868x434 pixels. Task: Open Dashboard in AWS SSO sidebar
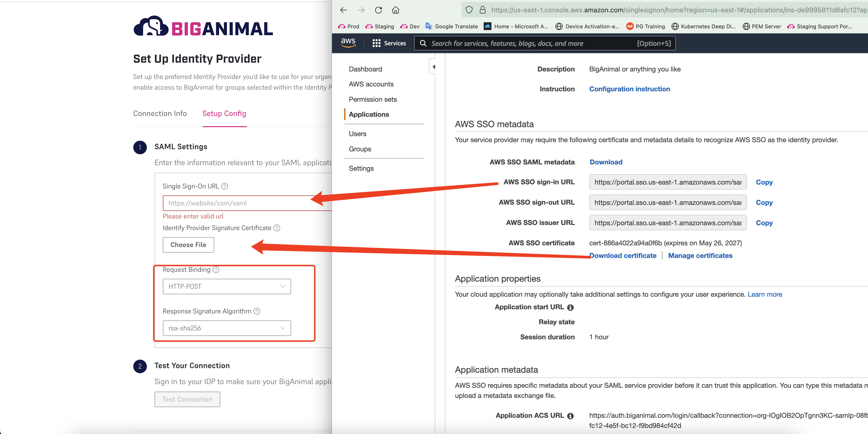click(x=365, y=69)
